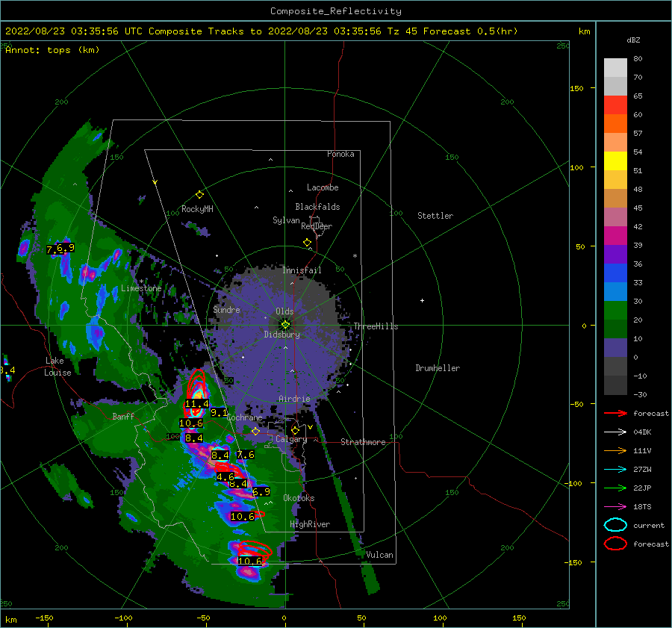
Task: Click the magenta swatch beside 39 dBZ
Action: [x=615, y=235]
